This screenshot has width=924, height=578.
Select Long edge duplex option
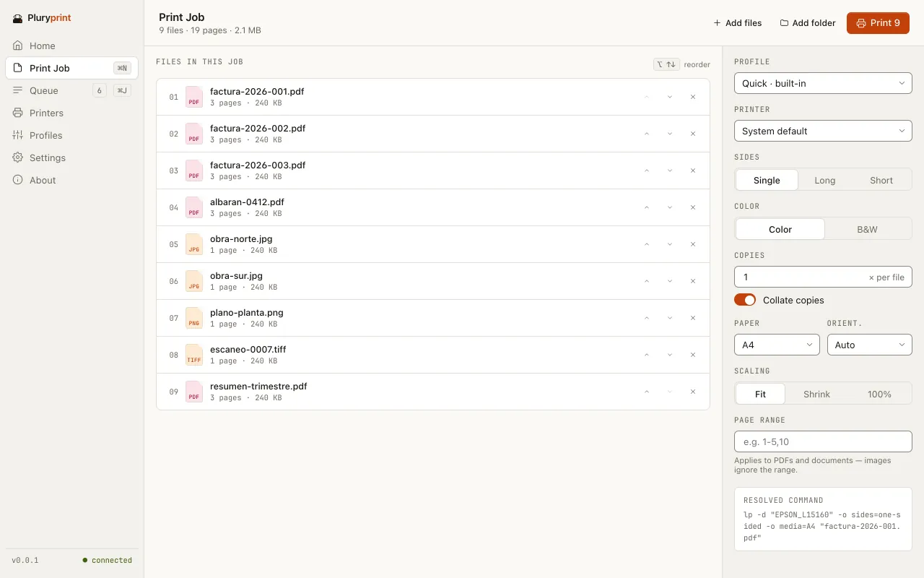pos(824,180)
